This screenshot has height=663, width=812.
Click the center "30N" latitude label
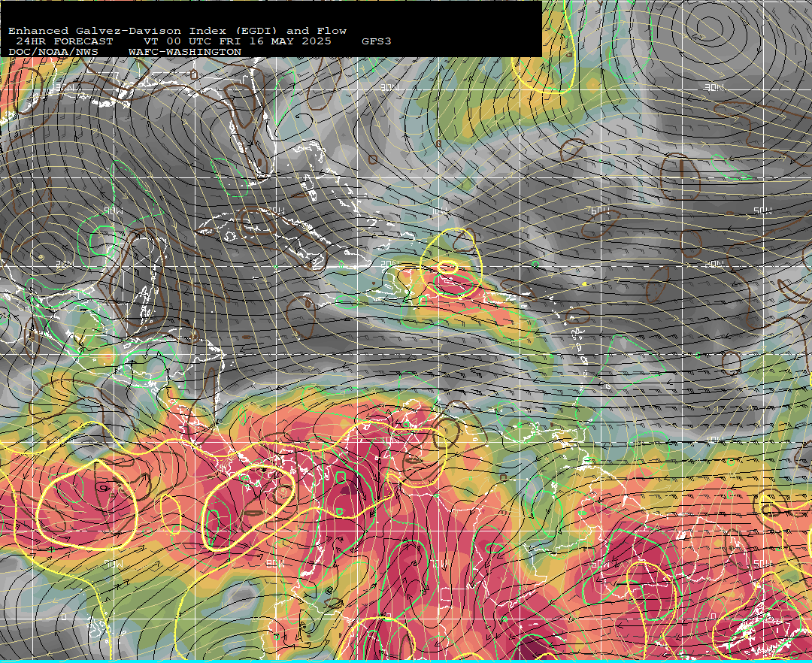[389, 87]
